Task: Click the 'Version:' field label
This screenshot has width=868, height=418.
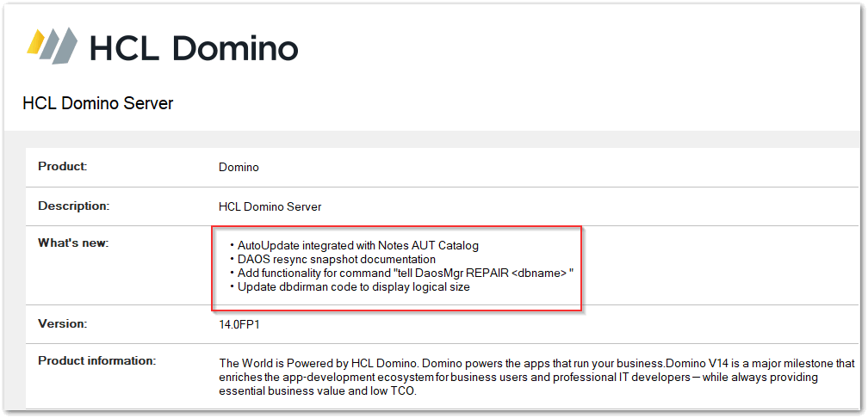Action: [63, 323]
